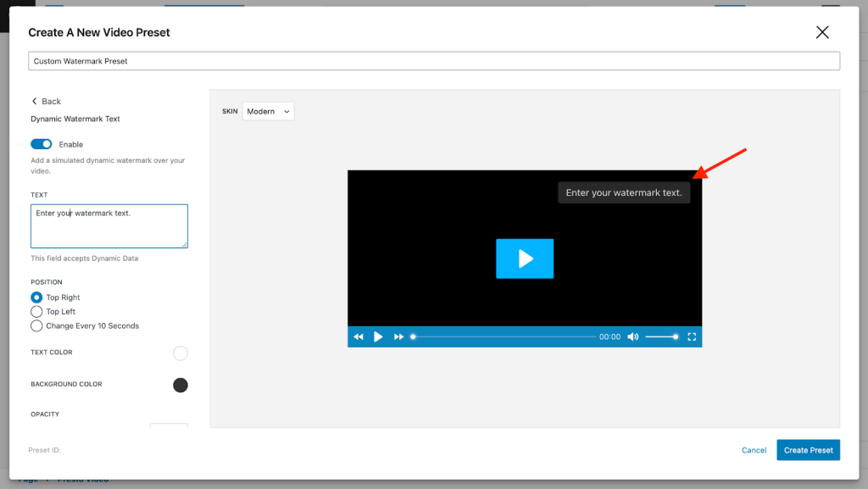868x489 pixels.
Task: Enter fullscreen via the player's fullscreen icon
Action: [x=692, y=337]
